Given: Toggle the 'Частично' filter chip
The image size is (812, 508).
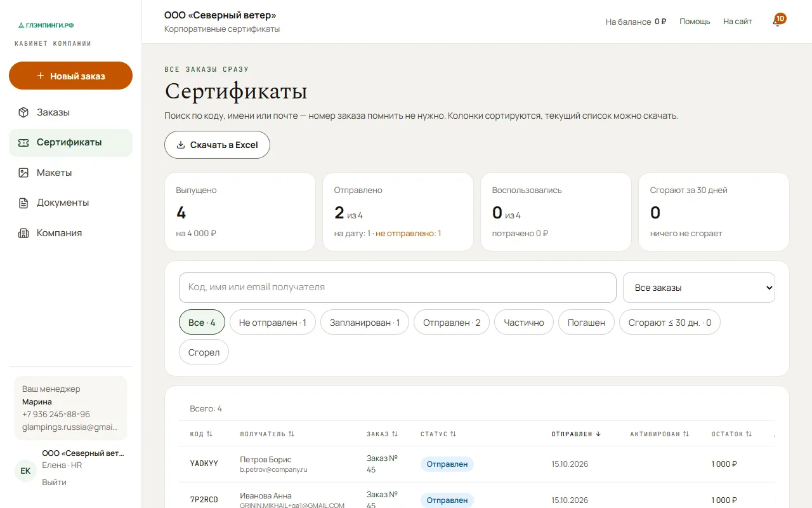Looking at the screenshot, I should (x=524, y=323).
